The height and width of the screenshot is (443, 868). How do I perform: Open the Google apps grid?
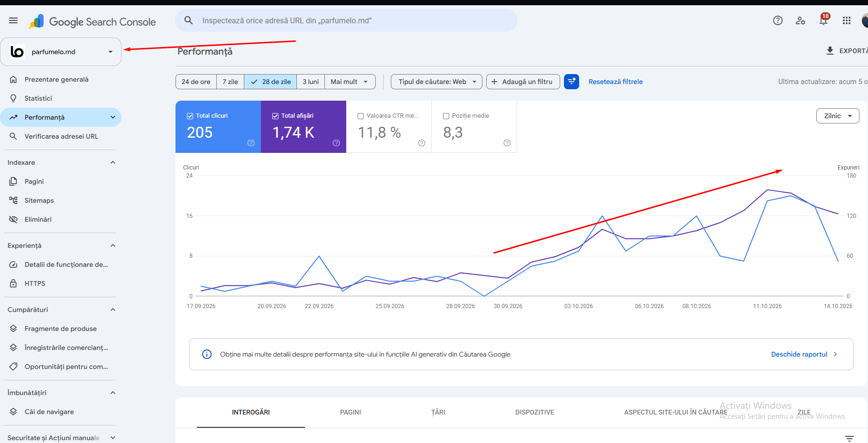pyautogui.click(x=847, y=20)
